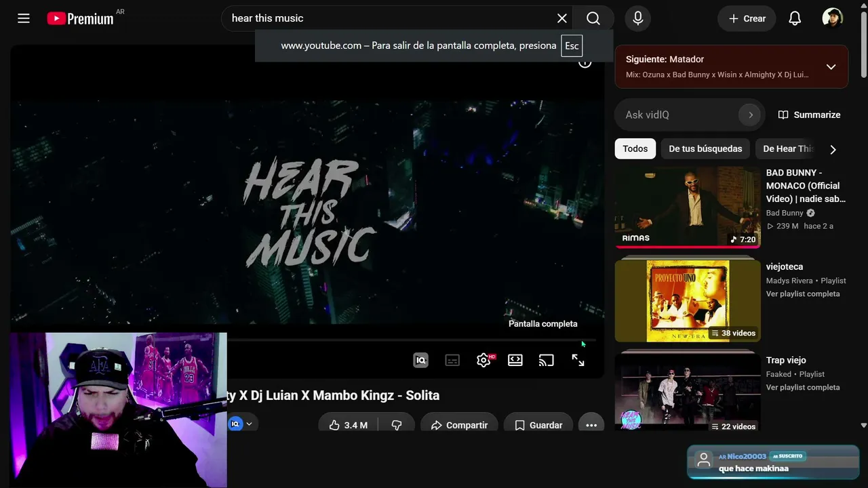The height and width of the screenshot is (488, 868).
Task: Open the Trap viejo playlist title
Action: click(x=786, y=360)
